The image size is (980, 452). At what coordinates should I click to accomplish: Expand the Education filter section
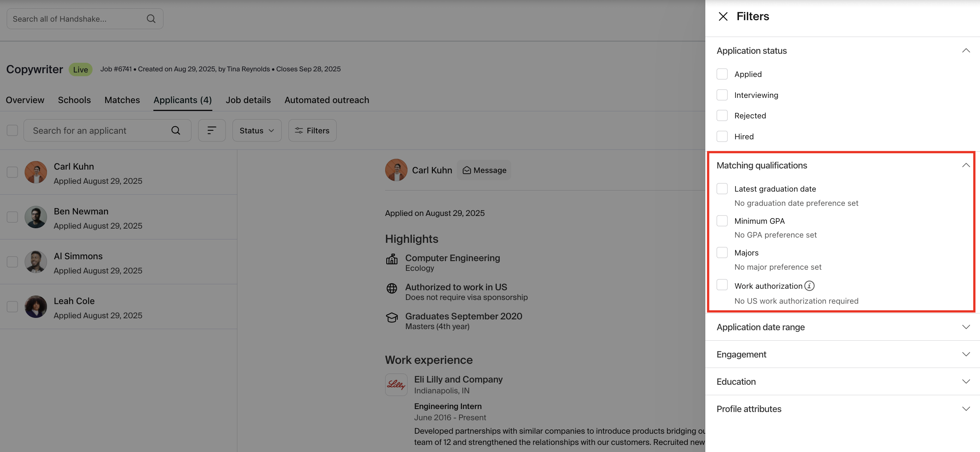pyautogui.click(x=965, y=381)
